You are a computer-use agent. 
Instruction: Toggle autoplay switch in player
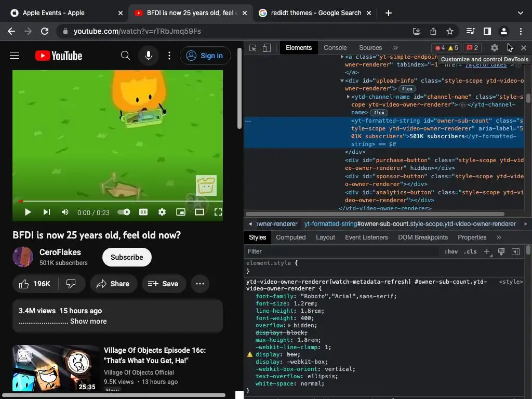[x=124, y=212]
